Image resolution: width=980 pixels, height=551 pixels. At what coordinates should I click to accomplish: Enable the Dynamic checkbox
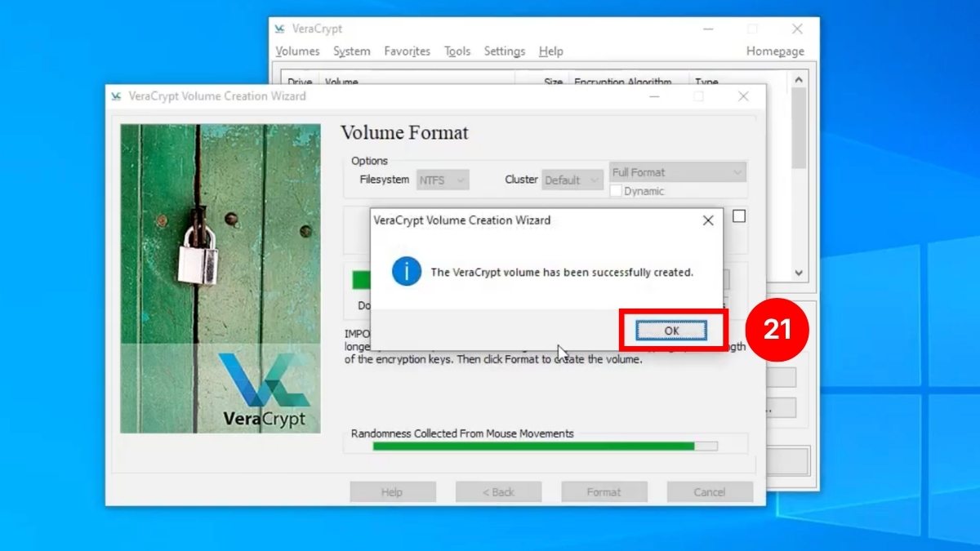click(617, 190)
